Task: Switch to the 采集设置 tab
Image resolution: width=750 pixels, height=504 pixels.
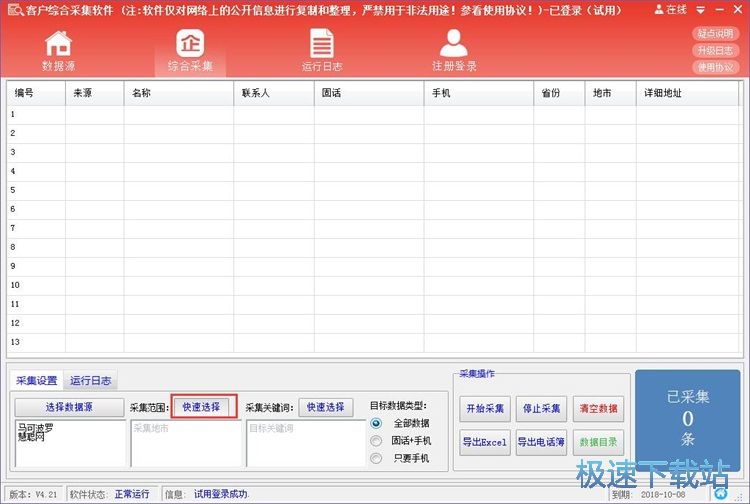Action: tap(37, 381)
